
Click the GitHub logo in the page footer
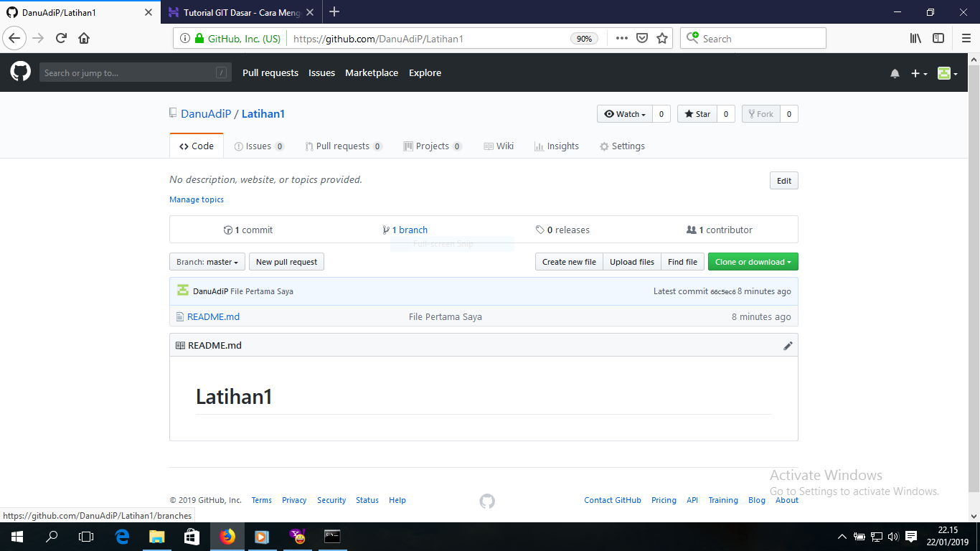coord(487,501)
